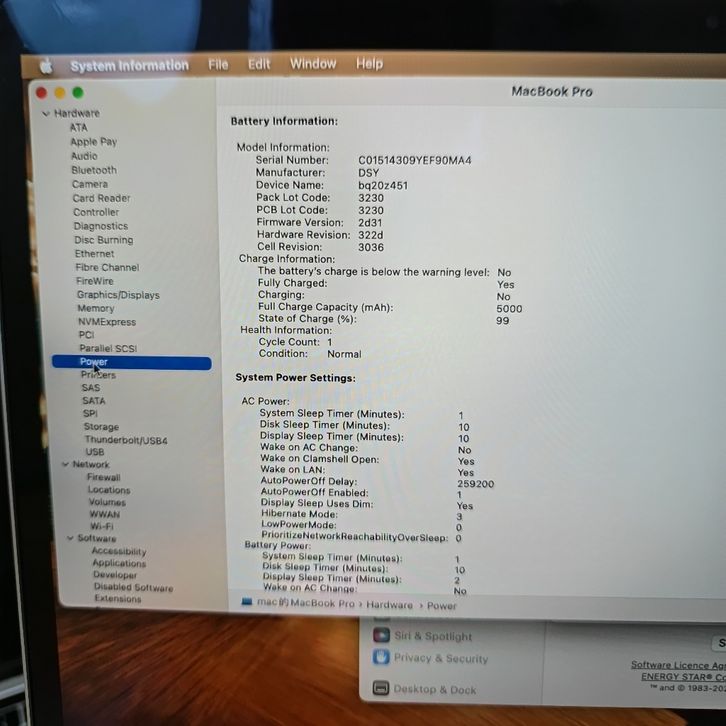This screenshot has width=726, height=726.
Task: Open the Apple menu
Action: [x=45, y=66]
